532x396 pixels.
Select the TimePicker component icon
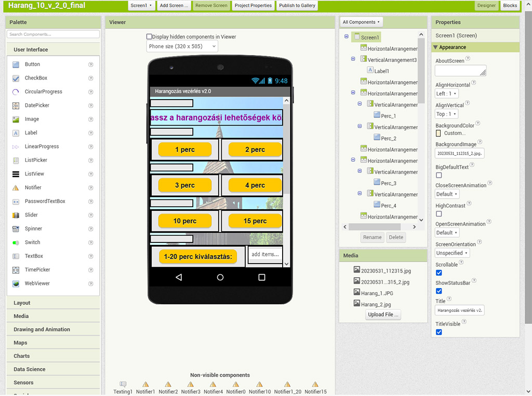pyautogui.click(x=16, y=270)
